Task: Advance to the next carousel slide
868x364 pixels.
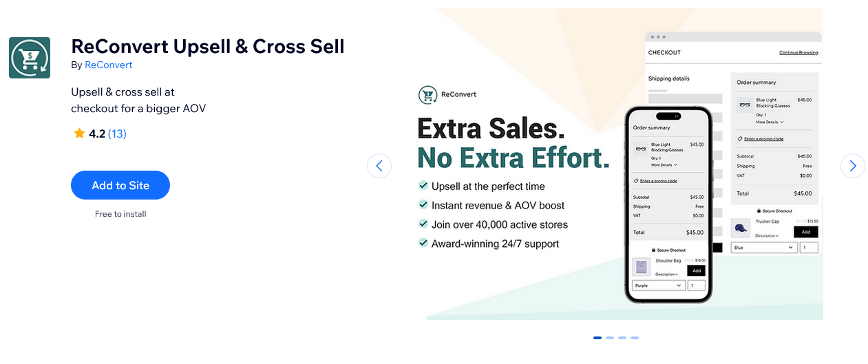Action: [x=853, y=166]
